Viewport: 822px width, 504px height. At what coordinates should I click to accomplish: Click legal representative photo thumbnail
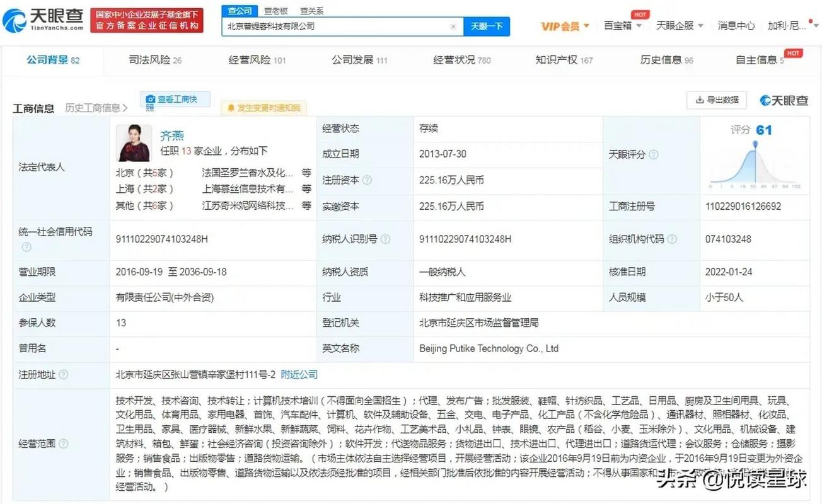point(134,143)
